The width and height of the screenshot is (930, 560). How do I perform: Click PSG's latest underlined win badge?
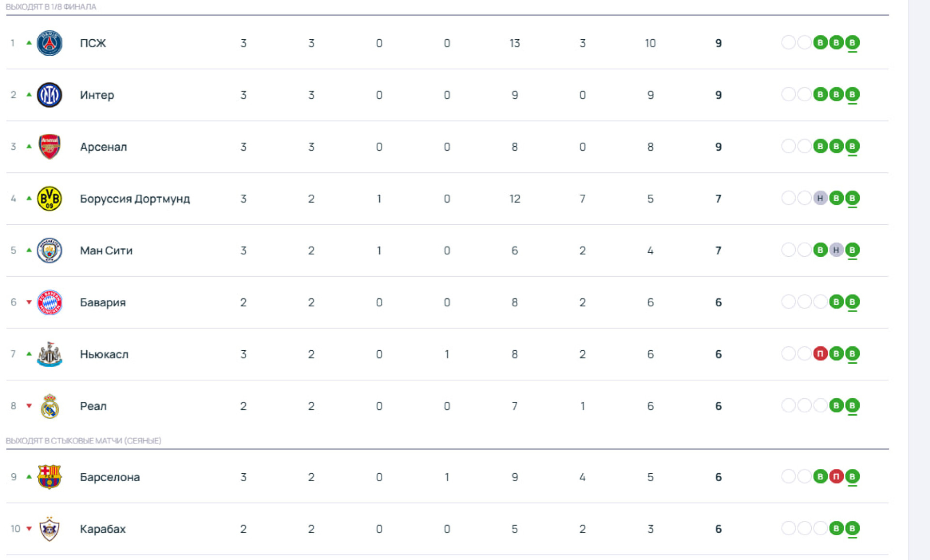click(852, 43)
